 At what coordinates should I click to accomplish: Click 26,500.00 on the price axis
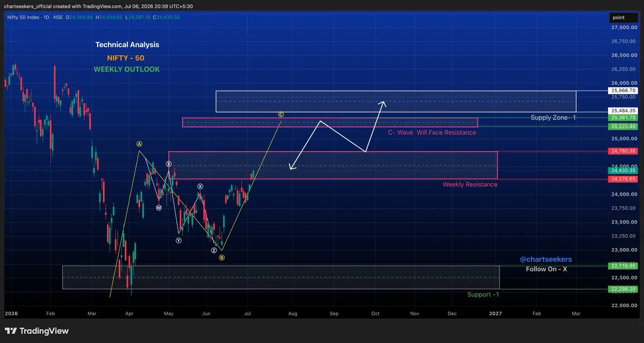tap(623, 55)
